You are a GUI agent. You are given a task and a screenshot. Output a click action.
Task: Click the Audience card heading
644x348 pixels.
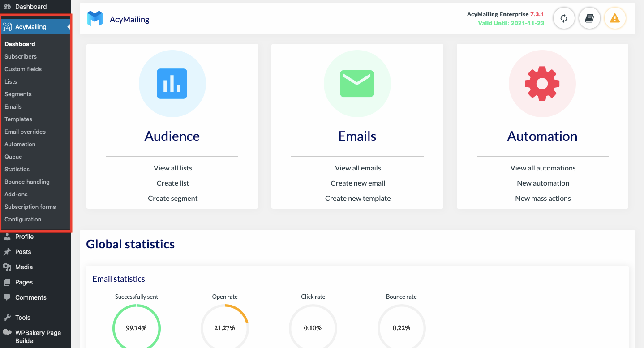(x=172, y=136)
